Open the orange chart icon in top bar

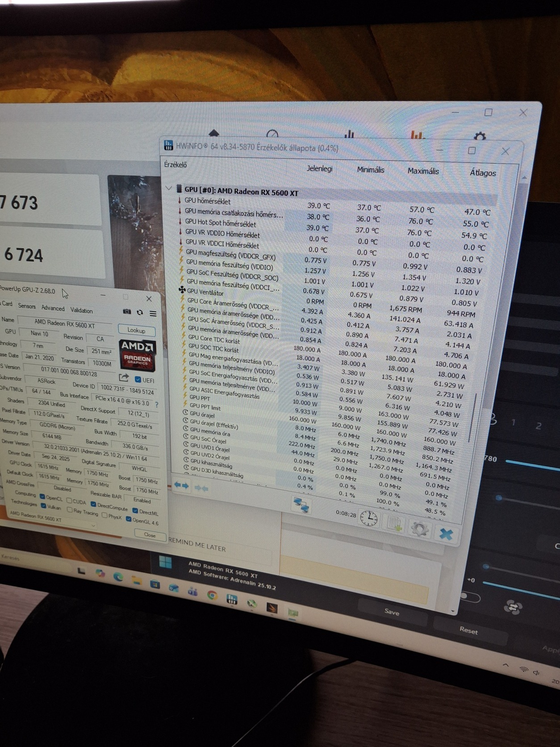click(418, 134)
